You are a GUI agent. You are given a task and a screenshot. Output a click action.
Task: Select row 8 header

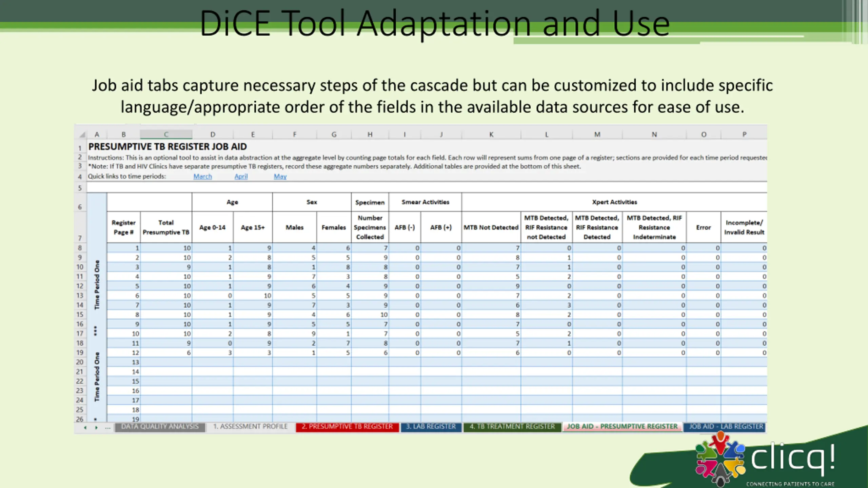tap(80, 248)
